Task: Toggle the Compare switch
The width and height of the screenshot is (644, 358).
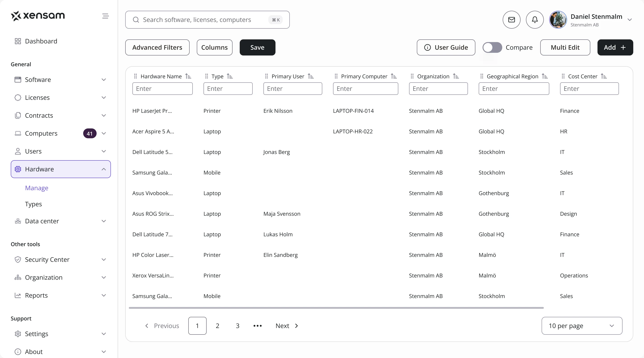Action: 492,47
